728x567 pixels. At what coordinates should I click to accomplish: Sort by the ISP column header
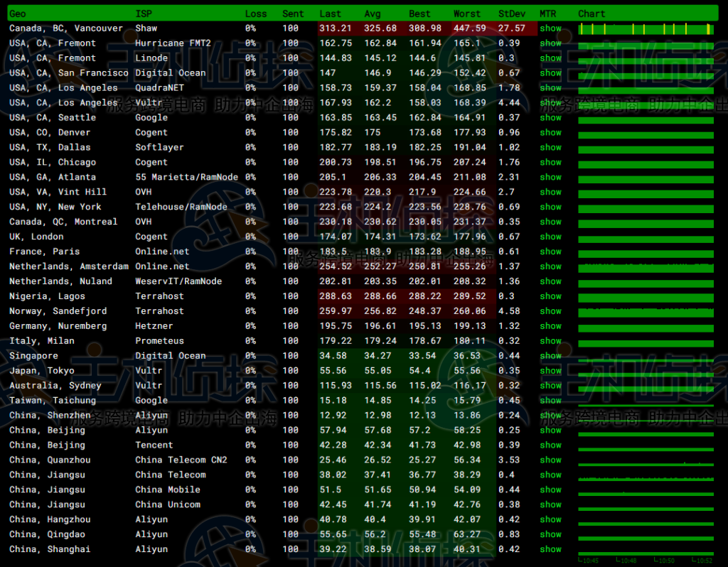click(144, 14)
